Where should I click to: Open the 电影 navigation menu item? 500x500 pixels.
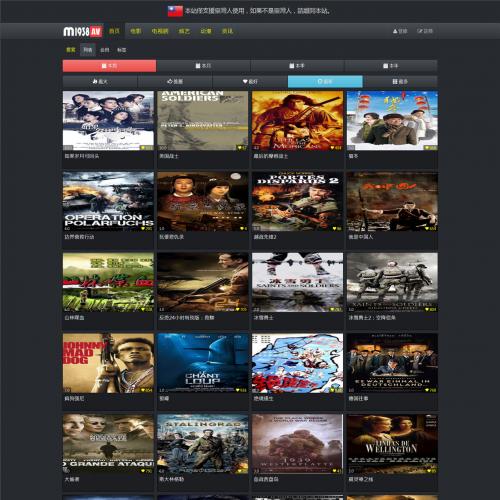point(136,31)
